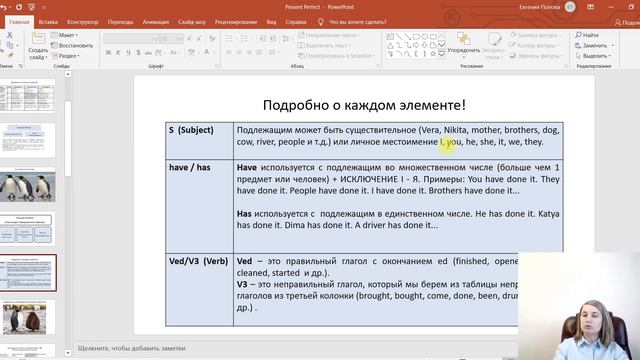This screenshot has width=640, height=360.
Task: Switch to the Переходы tab
Action: (120, 22)
